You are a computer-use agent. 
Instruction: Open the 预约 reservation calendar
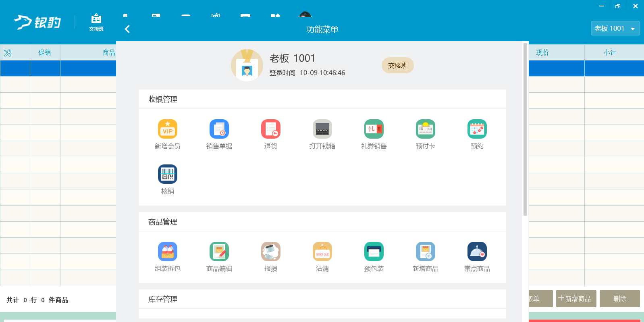[x=477, y=129]
